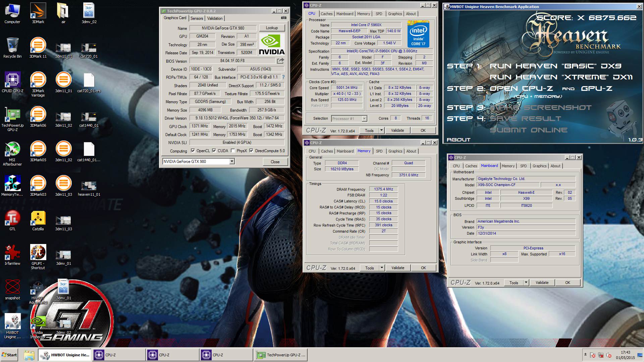Open the HWBOT Unigine desktop icon

[12, 326]
